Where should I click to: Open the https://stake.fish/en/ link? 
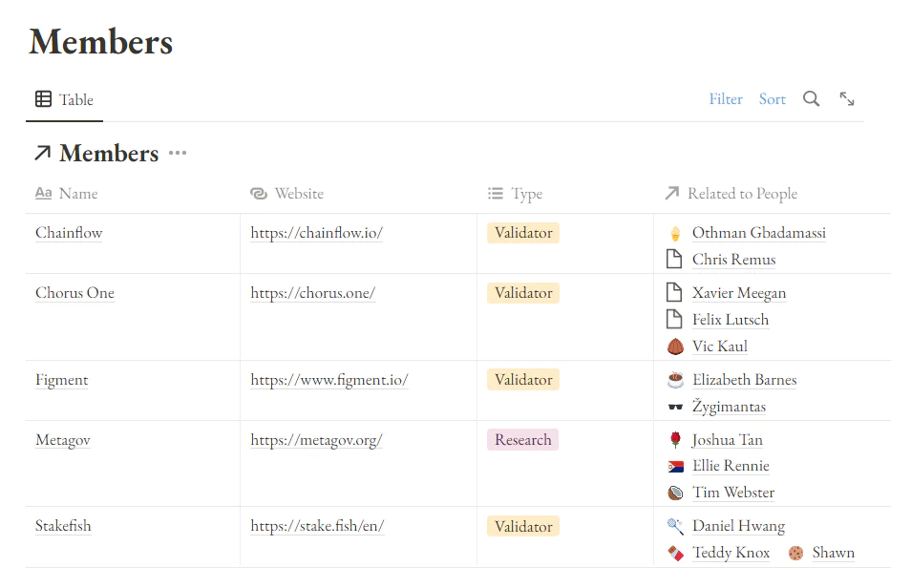(x=317, y=526)
